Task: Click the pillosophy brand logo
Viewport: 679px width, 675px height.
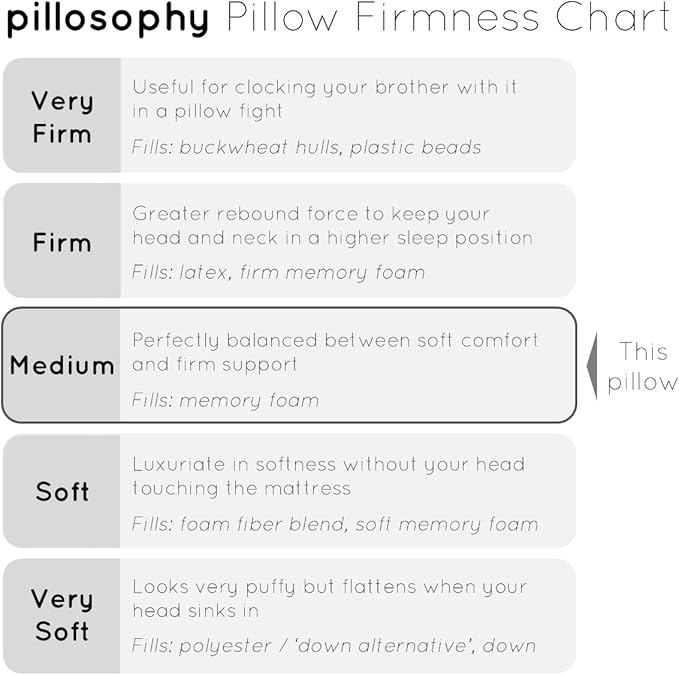Action: [x=108, y=19]
